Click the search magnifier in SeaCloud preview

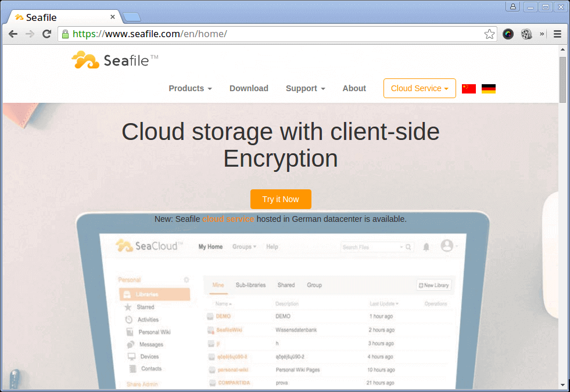point(408,247)
